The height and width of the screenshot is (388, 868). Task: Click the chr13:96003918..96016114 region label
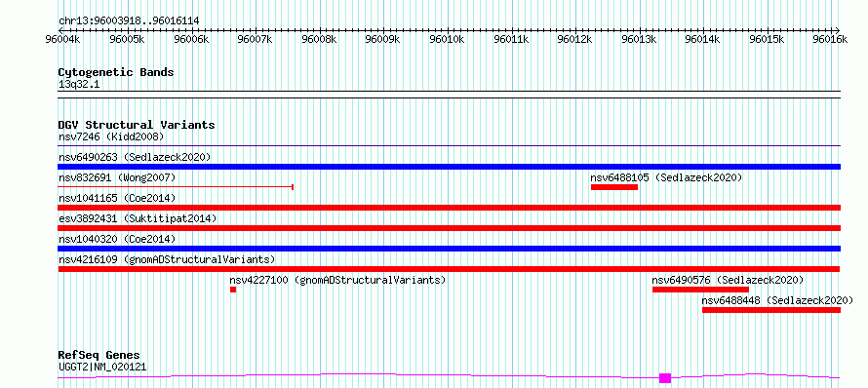[x=129, y=21]
